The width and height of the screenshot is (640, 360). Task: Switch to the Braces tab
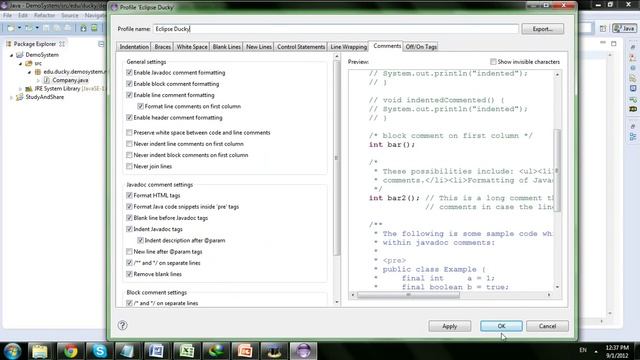pyautogui.click(x=162, y=47)
